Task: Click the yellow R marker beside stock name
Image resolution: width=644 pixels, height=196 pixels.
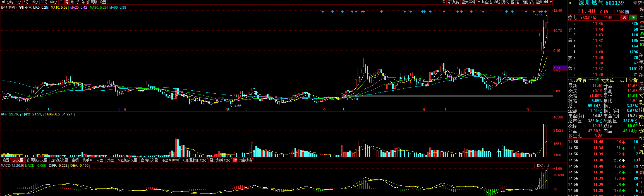Action: point(570,3)
